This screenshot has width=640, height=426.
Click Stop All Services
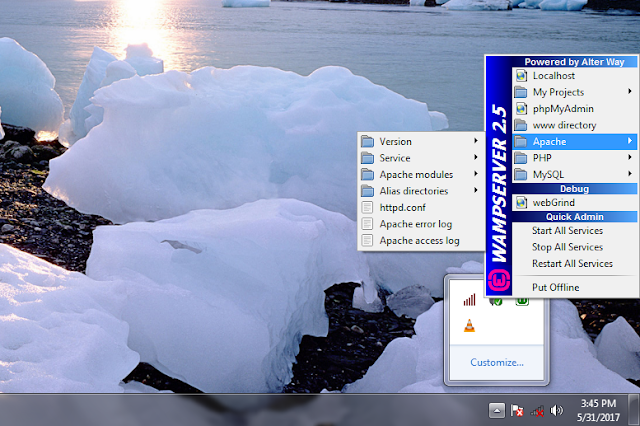[x=575, y=247]
